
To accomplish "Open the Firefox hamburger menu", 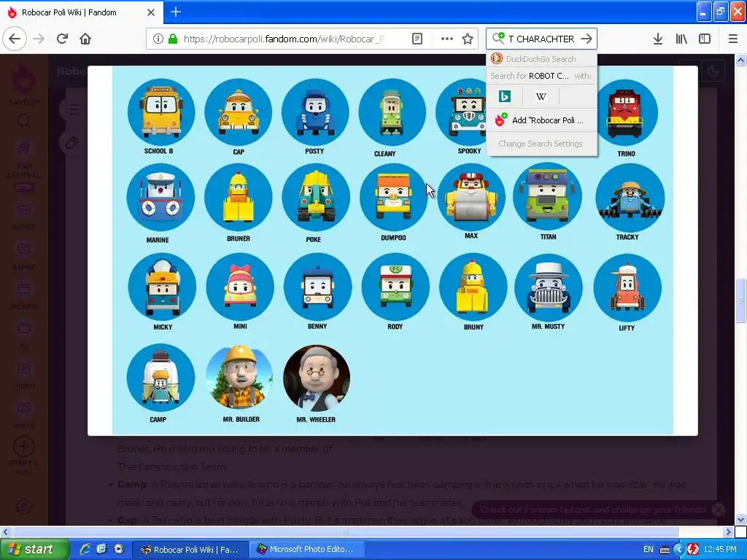I will pyautogui.click(x=733, y=39).
